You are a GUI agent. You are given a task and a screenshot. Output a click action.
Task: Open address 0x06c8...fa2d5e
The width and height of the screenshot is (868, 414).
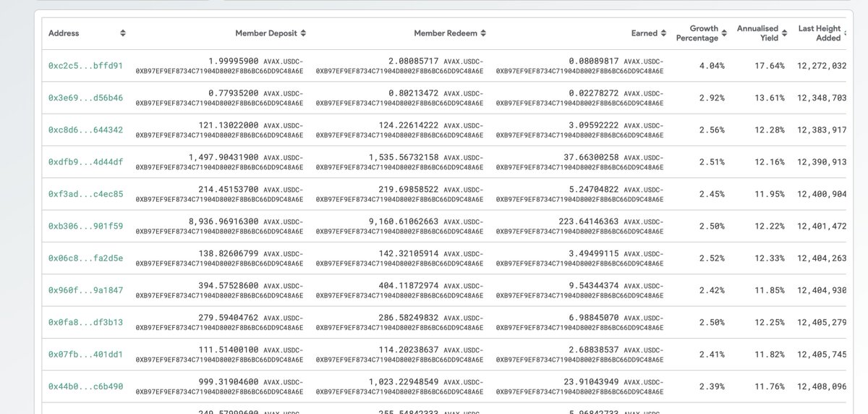point(85,258)
